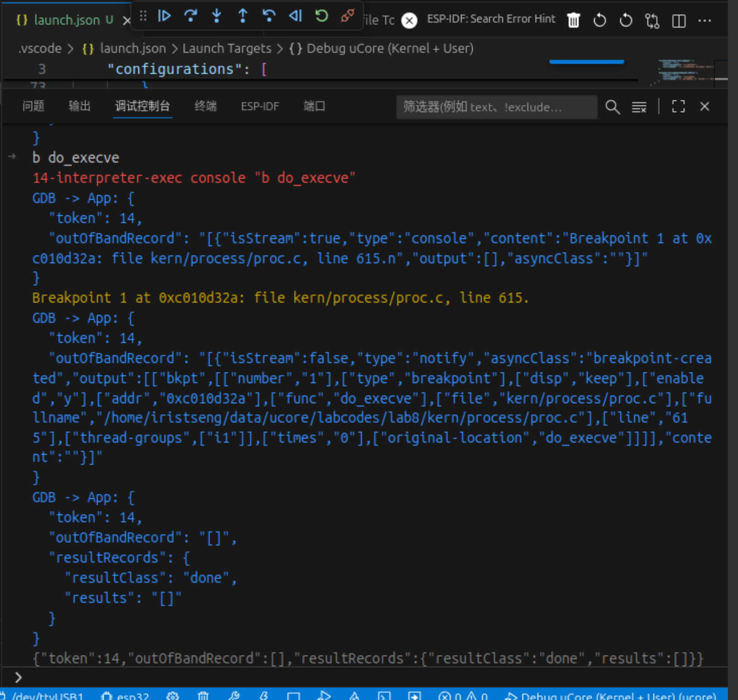
Task: Click the execute task arrow icon in status bar
Action: coord(414,695)
